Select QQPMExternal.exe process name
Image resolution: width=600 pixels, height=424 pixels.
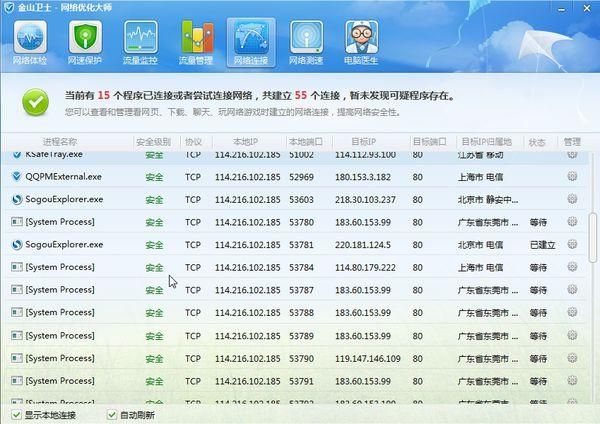coord(64,176)
